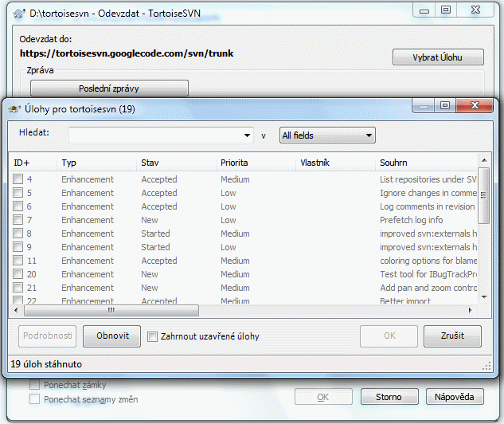Sort the list by Stav column
The height and width of the screenshot is (424, 504).
tap(176, 163)
